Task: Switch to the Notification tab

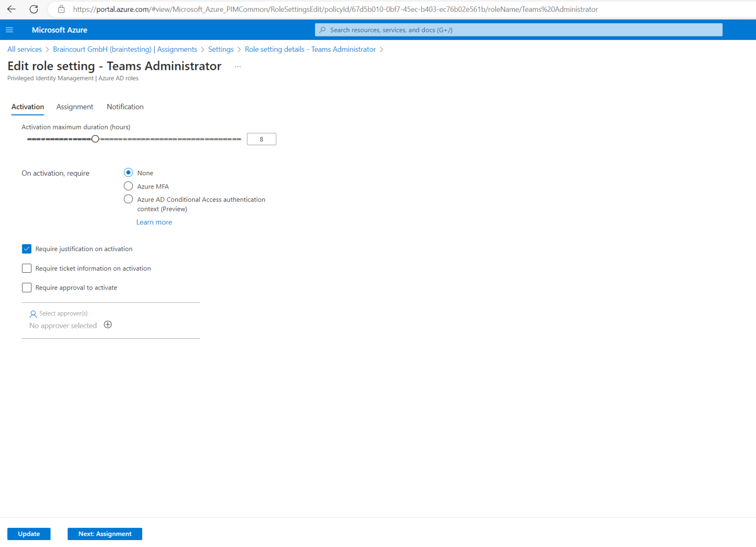Action: (125, 107)
